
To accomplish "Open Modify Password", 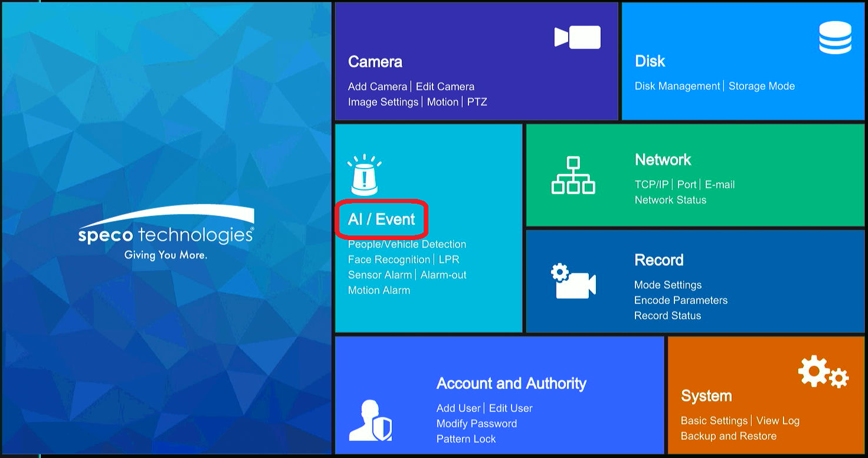I will click(476, 423).
